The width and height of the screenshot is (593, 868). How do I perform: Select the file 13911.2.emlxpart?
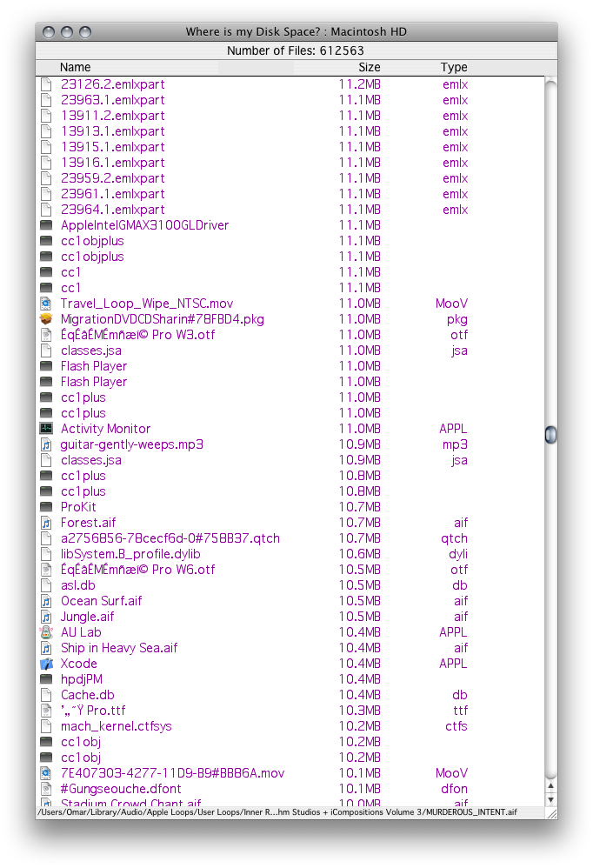[x=113, y=116]
